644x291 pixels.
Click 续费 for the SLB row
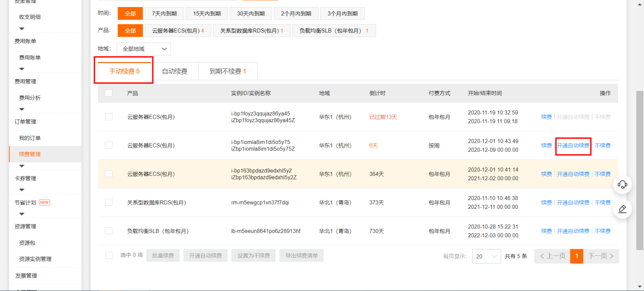pos(546,231)
